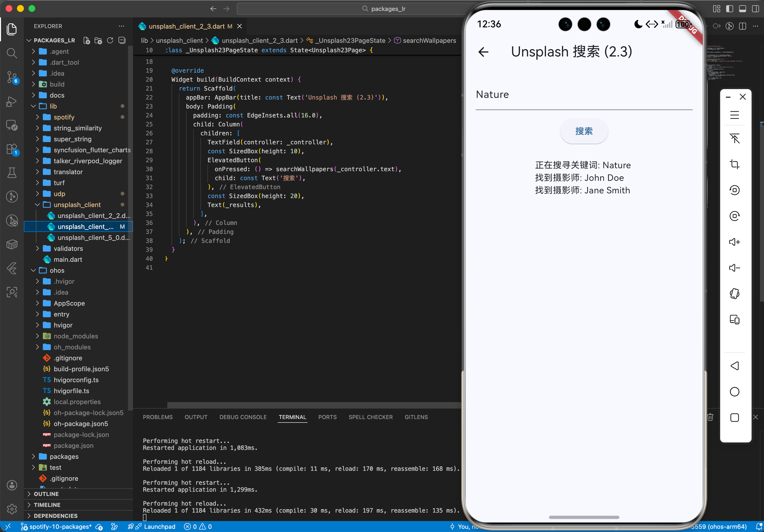Toggle the secondary sidebar layout button
This screenshot has height=532, width=764.
click(755, 9)
